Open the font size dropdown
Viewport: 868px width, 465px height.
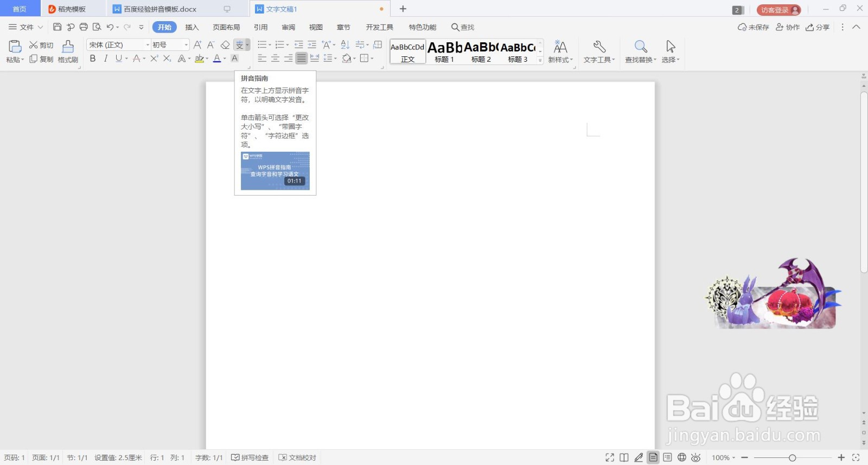pos(186,45)
